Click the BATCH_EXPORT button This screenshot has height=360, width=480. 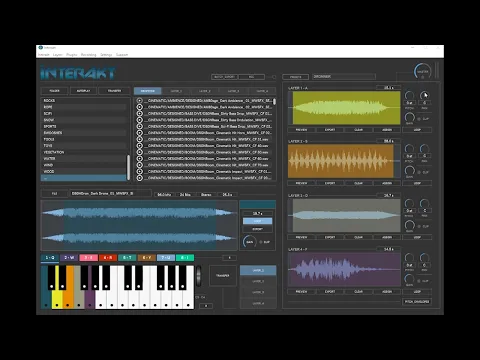pos(225,77)
